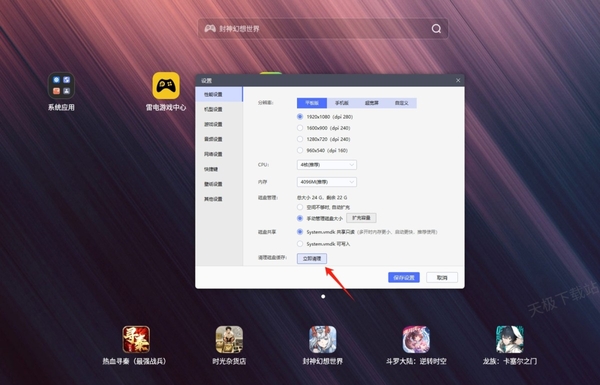Screen dimensions: 600x385
Task: Open 热血寻秦 game icon
Action: [136, 339]
